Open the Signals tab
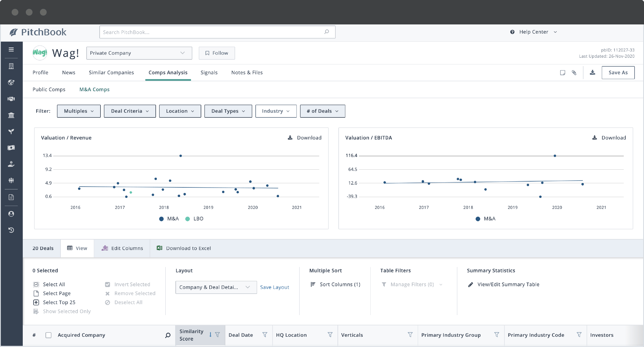This screenshot has height=347, width=644. [x=209, y=72]
